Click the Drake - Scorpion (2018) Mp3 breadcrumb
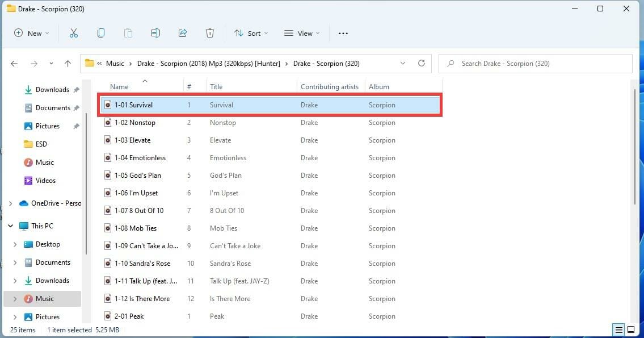Viewport: 644px width, 338px height. tap(209, 63)
